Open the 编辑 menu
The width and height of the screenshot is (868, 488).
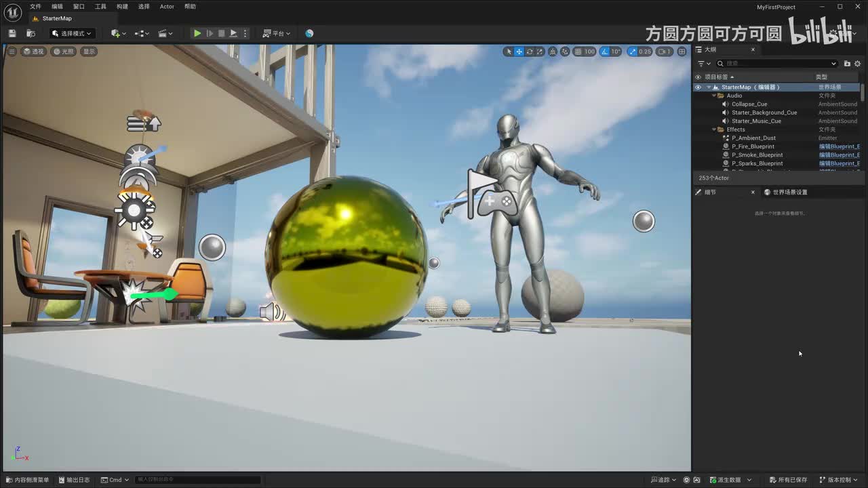[x=57, y=7]
